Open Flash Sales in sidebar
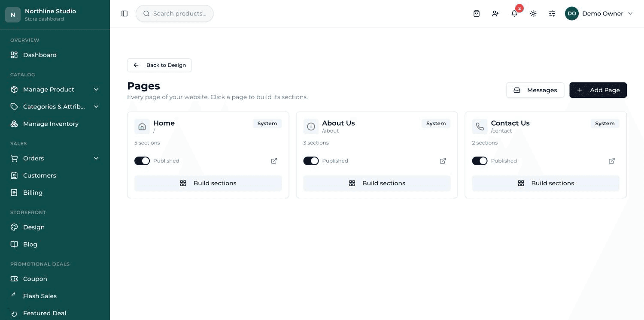This screenshot has height=320, width=644. coord(55,296)
